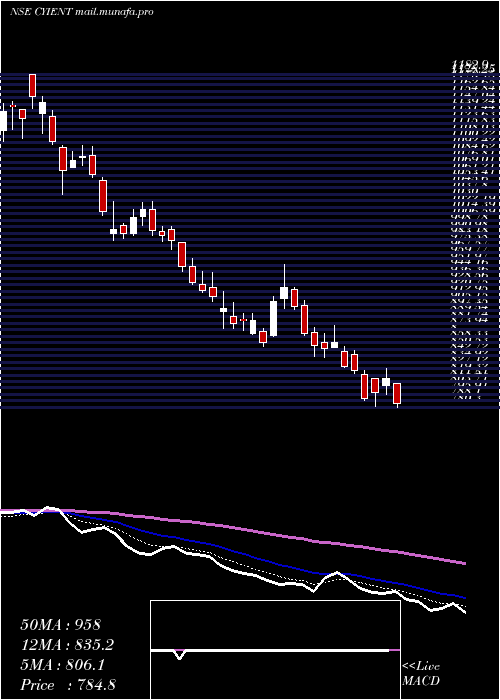Click the final red candlestick of the chart
500x700 pixels.
[x=397, y=393]
